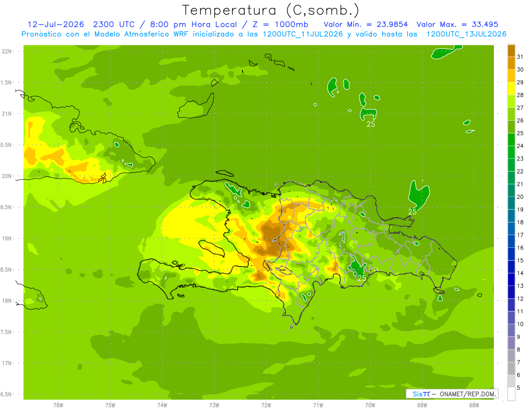Click the "17N" latitude axis label
Screen dimensions: 532x411
7,363
